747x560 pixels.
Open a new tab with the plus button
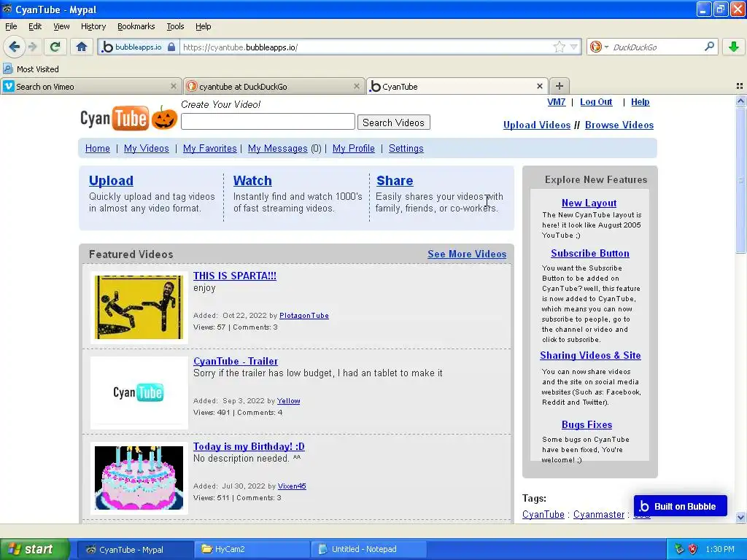(x=560, y=86)
